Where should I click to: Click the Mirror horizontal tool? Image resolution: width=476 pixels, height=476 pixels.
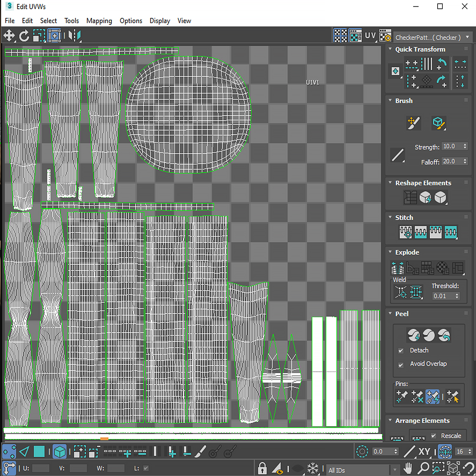(x=75, y=36)
